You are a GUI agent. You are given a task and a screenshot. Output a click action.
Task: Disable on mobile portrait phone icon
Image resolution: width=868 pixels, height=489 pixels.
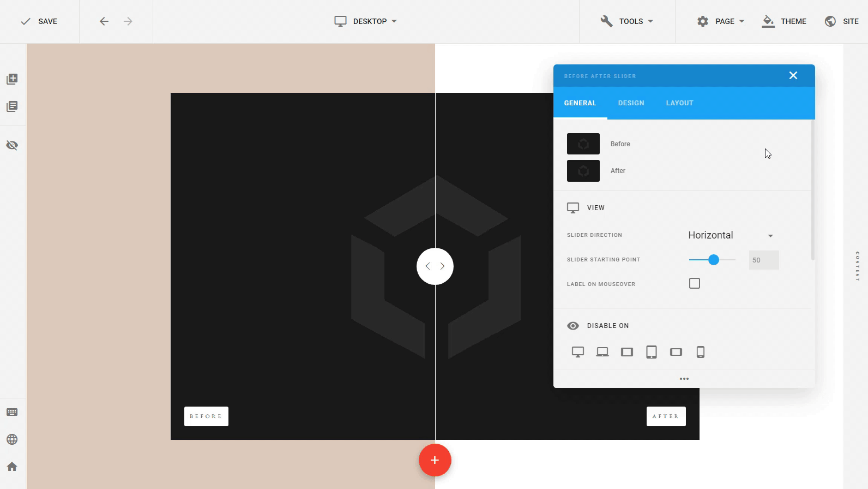tap(701, 352)
